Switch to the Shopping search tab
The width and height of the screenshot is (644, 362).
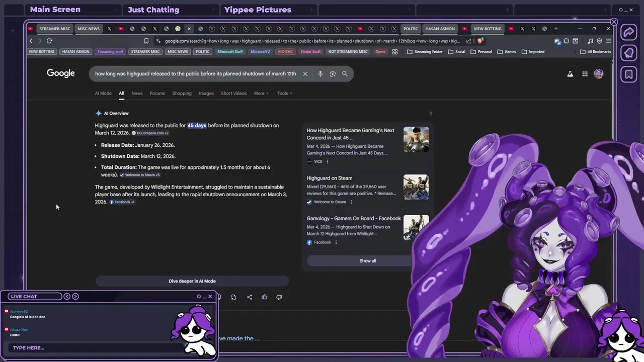[x=182, y=93]
